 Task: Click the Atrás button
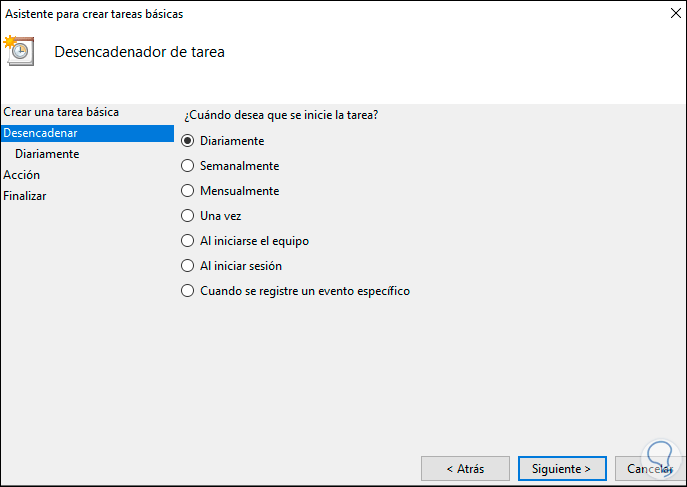point(465,468)
